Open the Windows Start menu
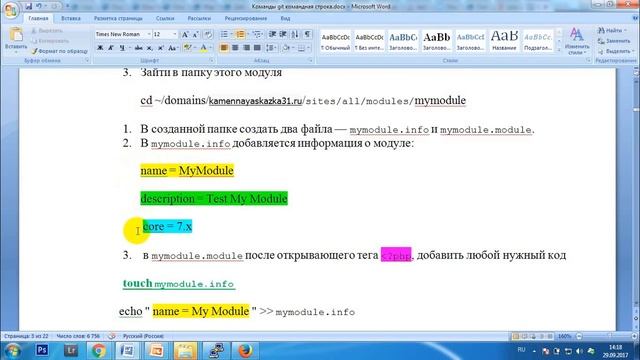 (13, 351)
